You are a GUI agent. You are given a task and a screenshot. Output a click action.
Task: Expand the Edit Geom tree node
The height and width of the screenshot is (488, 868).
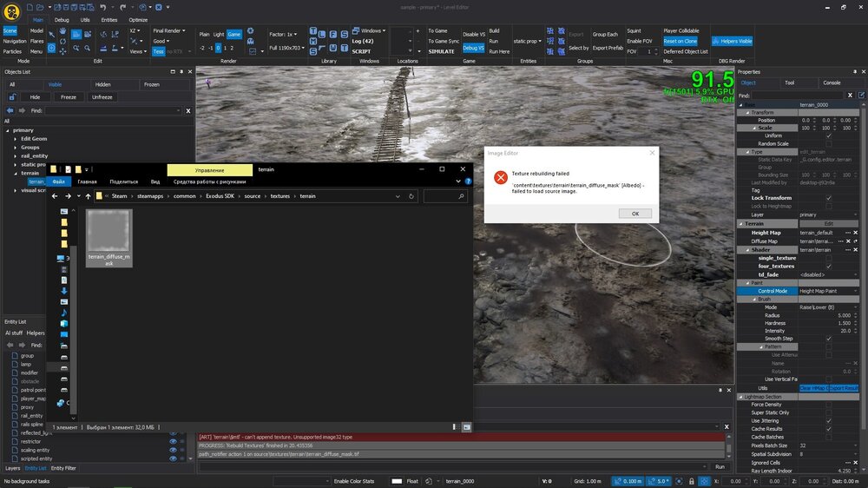click(15, 139)
